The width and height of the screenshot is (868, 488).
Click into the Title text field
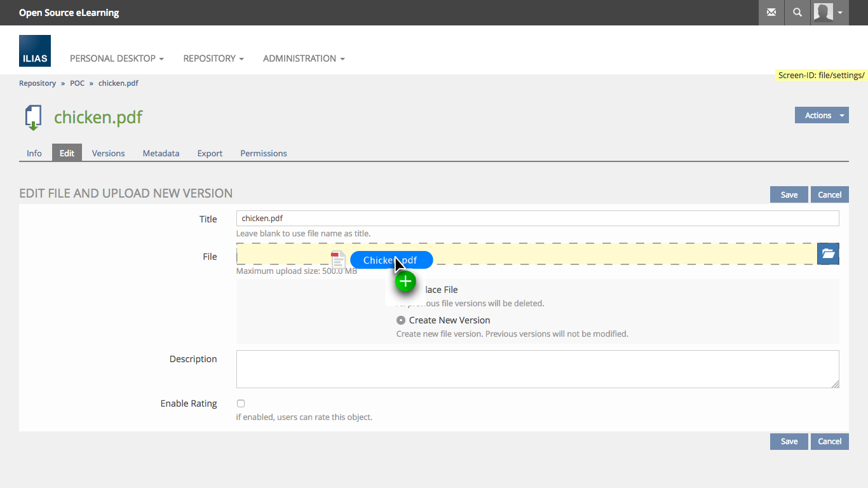click(x=537, y=219)
